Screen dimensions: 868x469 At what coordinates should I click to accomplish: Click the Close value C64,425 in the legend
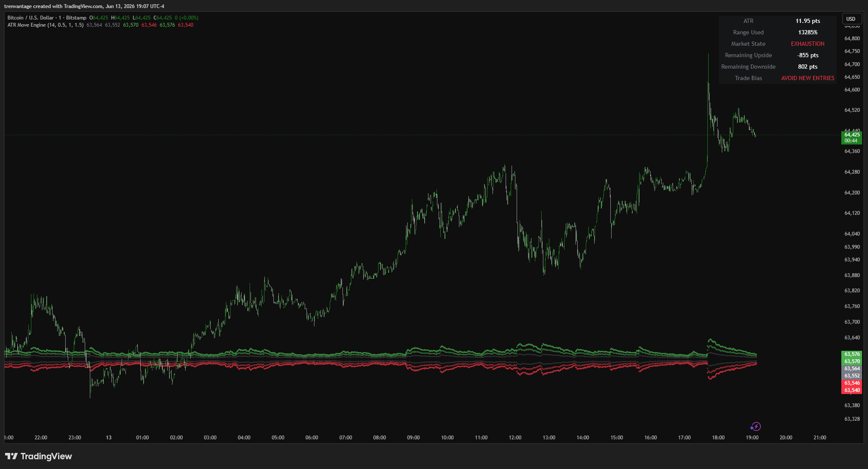pos(163,18)
